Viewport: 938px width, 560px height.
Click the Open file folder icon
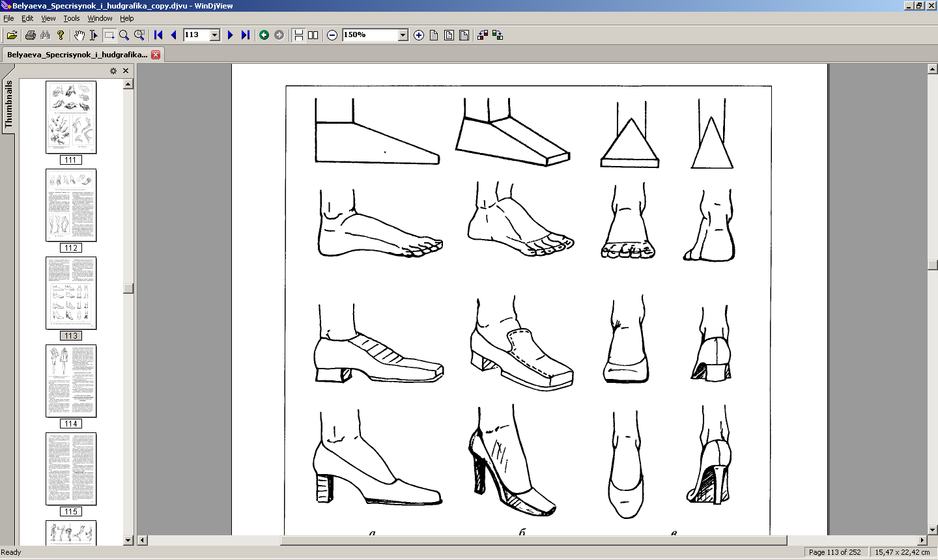(12, 35)
